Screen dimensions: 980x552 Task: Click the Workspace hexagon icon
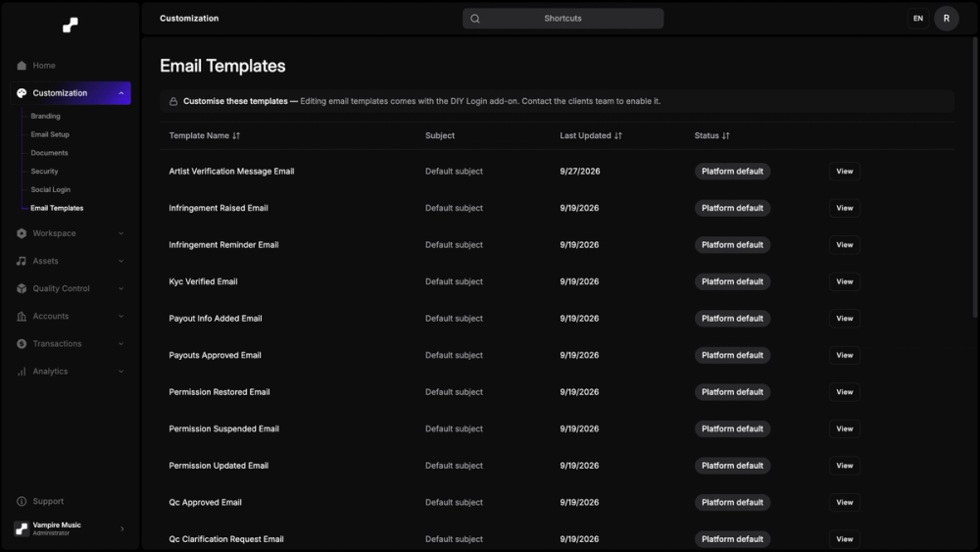click(22, 233)
